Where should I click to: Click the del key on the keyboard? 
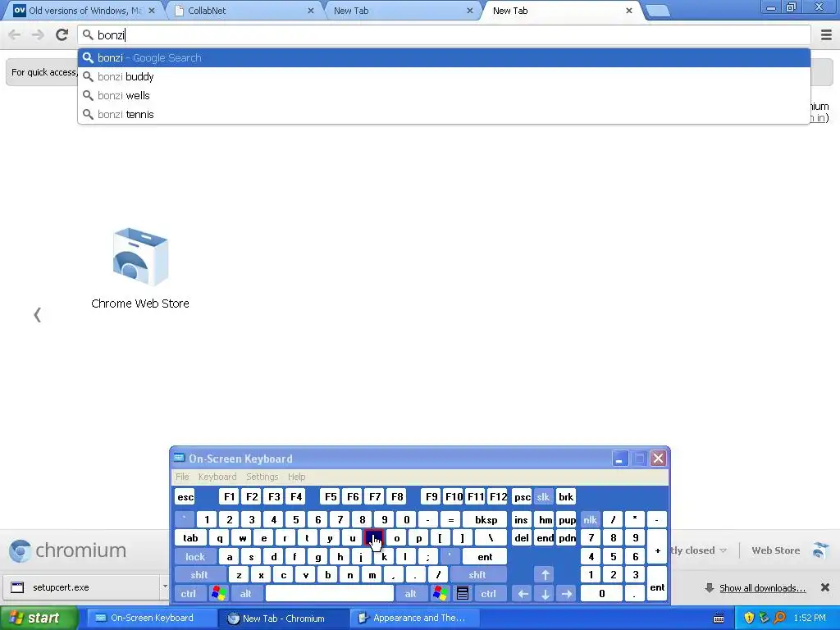pos(521,538)
